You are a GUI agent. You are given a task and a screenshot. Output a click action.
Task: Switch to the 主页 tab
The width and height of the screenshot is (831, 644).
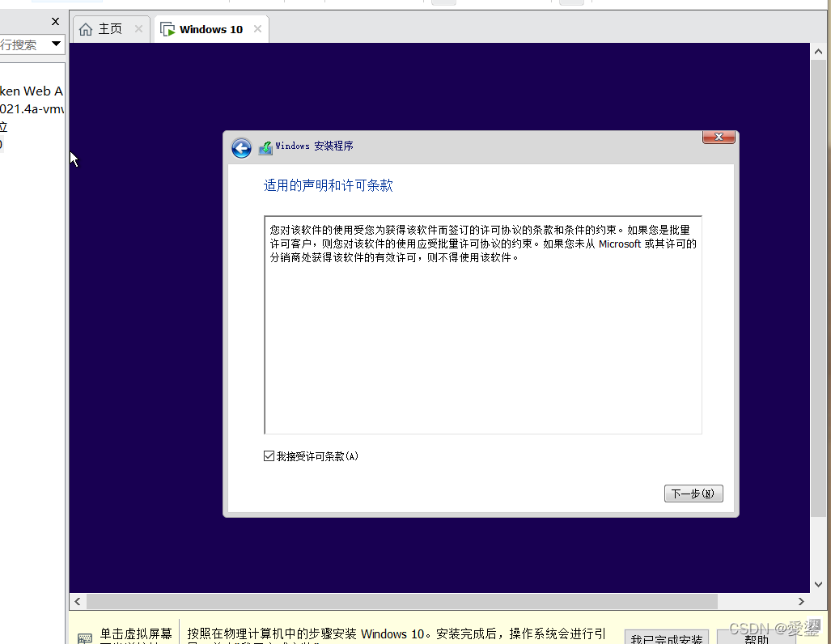112,28
